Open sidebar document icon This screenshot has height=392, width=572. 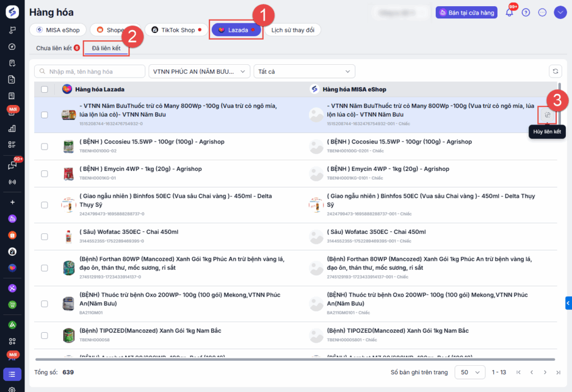12,79
